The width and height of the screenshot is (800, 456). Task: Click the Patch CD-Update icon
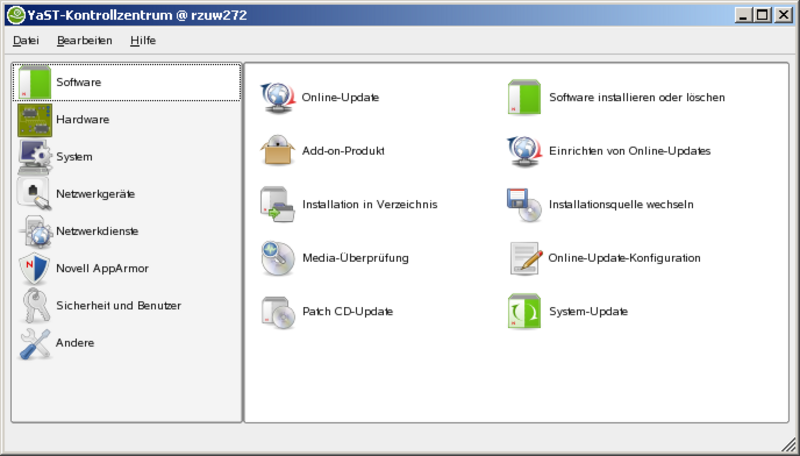tap(277, 312)
